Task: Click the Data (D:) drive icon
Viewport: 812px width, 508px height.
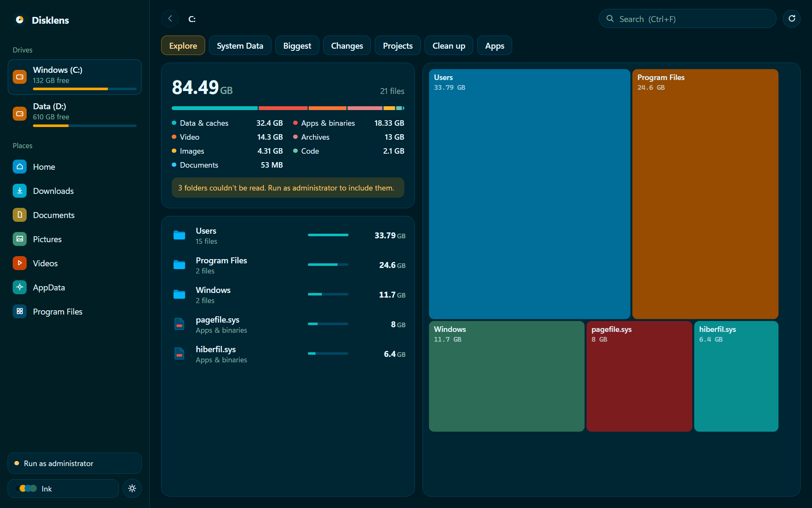Action: click(x=19, y=113)
